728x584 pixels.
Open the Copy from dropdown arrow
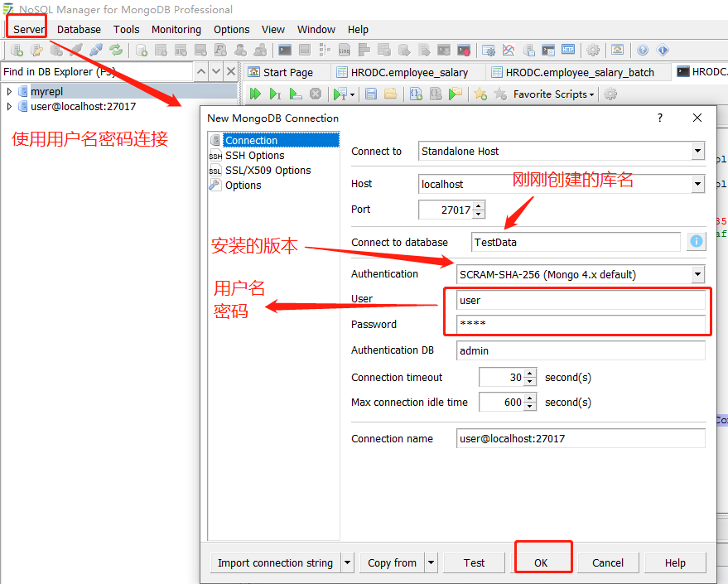tap(431, 562)
